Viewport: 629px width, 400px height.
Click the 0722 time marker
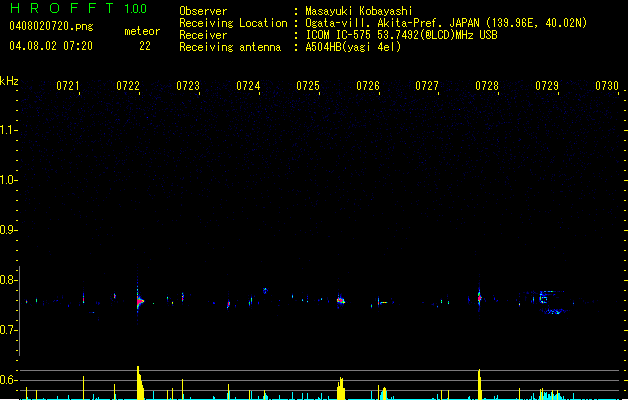tap(128, 85)
